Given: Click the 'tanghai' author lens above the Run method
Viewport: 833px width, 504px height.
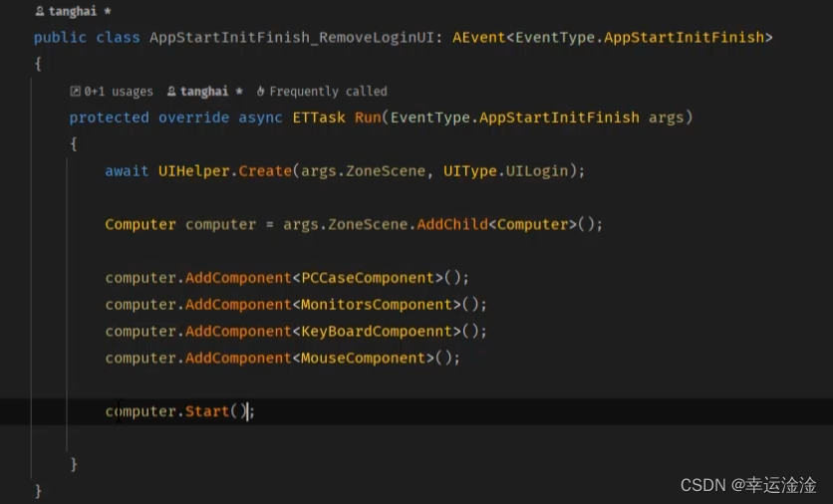Looking at the screenshot, I should point(204,92).
